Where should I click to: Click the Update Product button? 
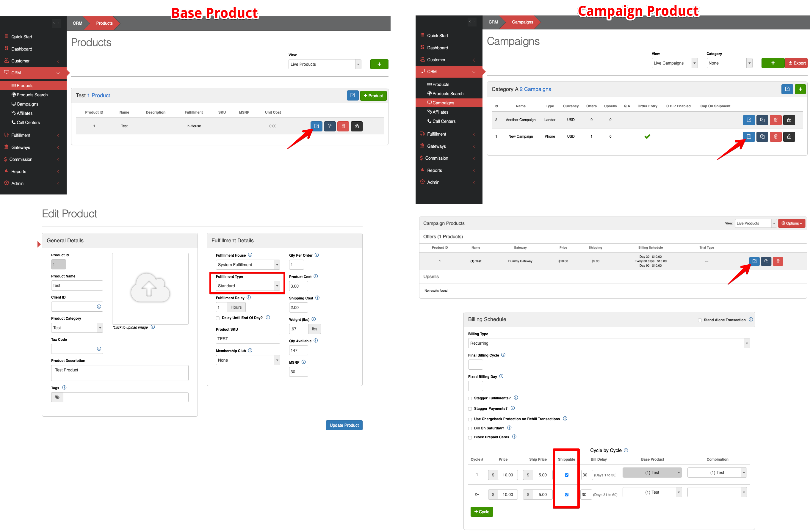tap(344, 425)
